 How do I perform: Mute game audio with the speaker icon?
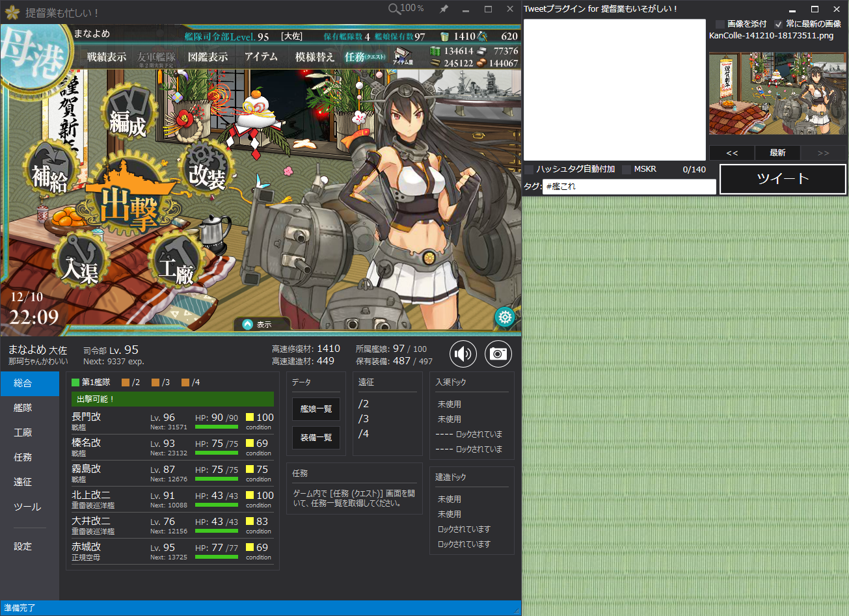463,354
